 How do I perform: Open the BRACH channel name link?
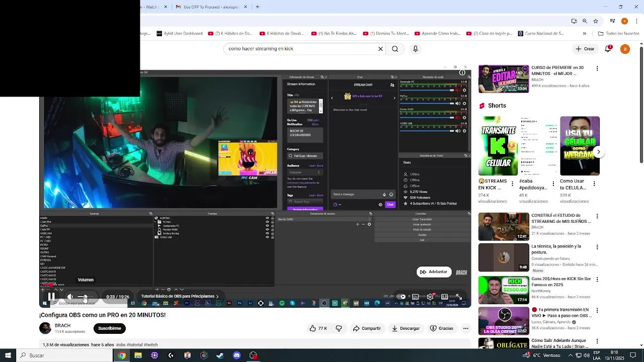62,325
